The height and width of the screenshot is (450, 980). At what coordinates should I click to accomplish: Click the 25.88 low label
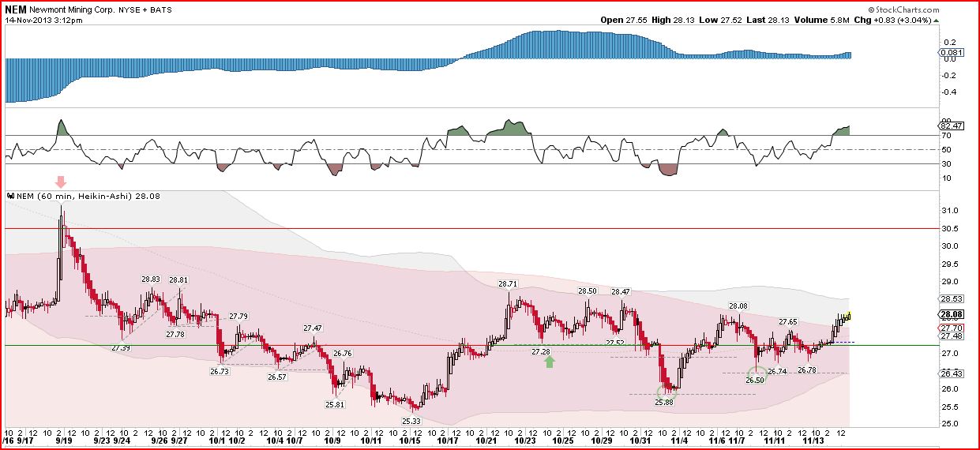(x=664, y=402)
